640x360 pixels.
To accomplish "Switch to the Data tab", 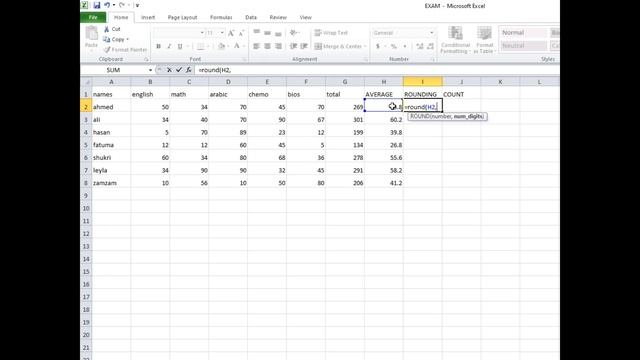I will click(251, 18).
